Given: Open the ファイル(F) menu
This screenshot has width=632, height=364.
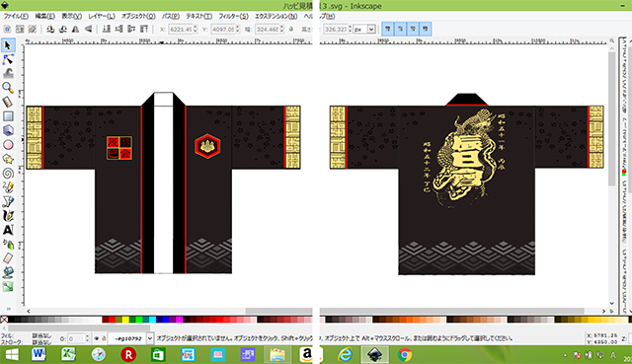Looking at the screenshot, I should click(x=16, y=16).
